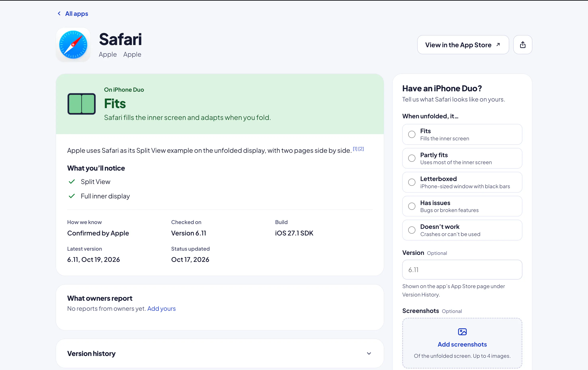Focus the Version input field

click(462, 269)
